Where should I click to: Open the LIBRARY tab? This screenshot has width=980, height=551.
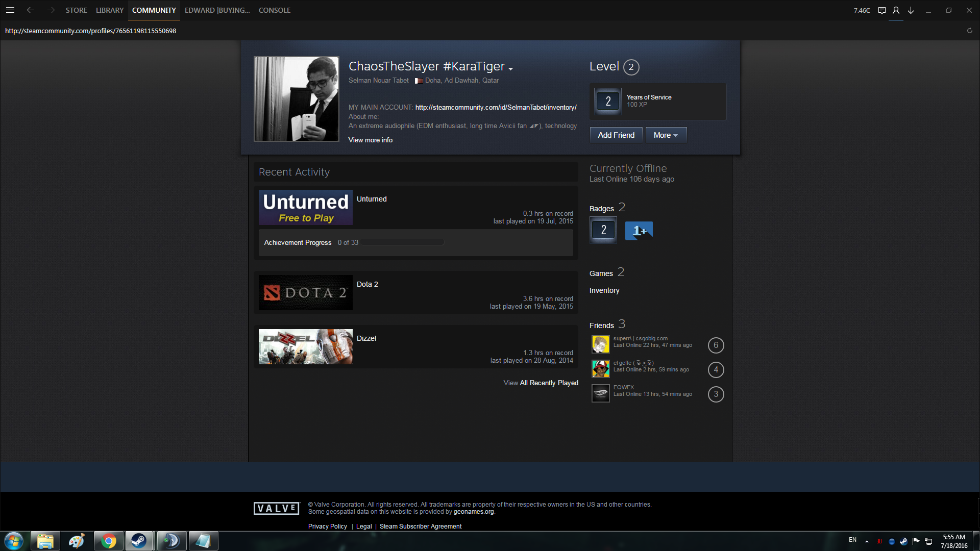pos(110,10)
